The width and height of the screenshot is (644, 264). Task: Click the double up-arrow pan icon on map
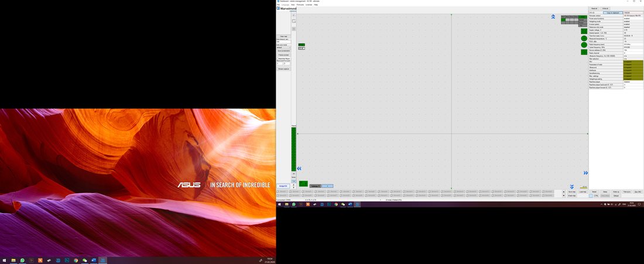pyautogui.click(x=553, y=17)
